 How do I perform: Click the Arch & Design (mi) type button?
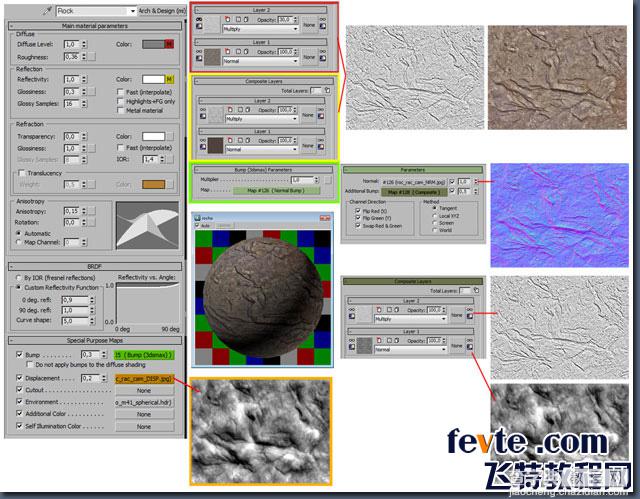coord(162,11)
